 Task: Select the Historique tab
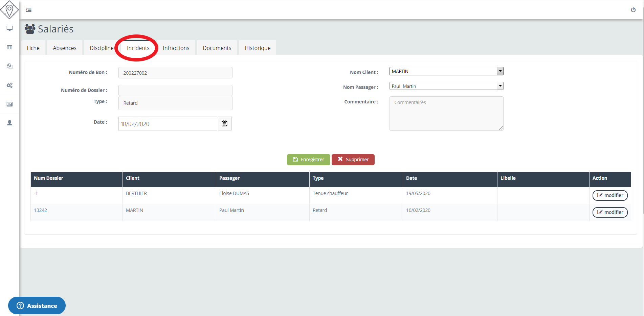[x=257, y=48]
